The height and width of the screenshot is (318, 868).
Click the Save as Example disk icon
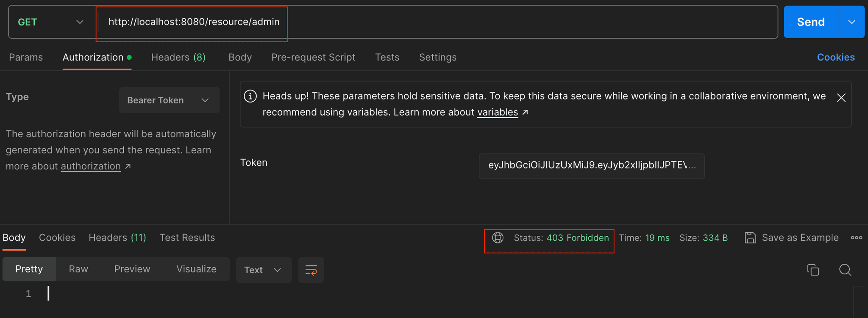(750, 238)
